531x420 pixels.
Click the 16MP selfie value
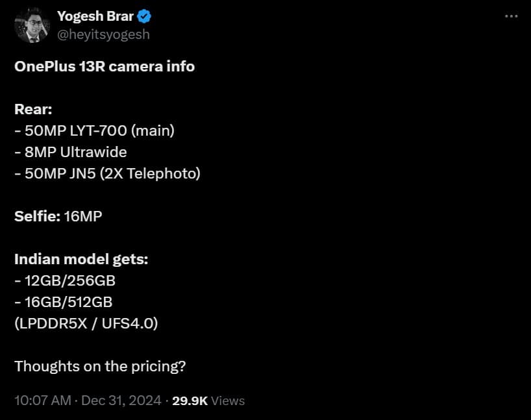83,216
